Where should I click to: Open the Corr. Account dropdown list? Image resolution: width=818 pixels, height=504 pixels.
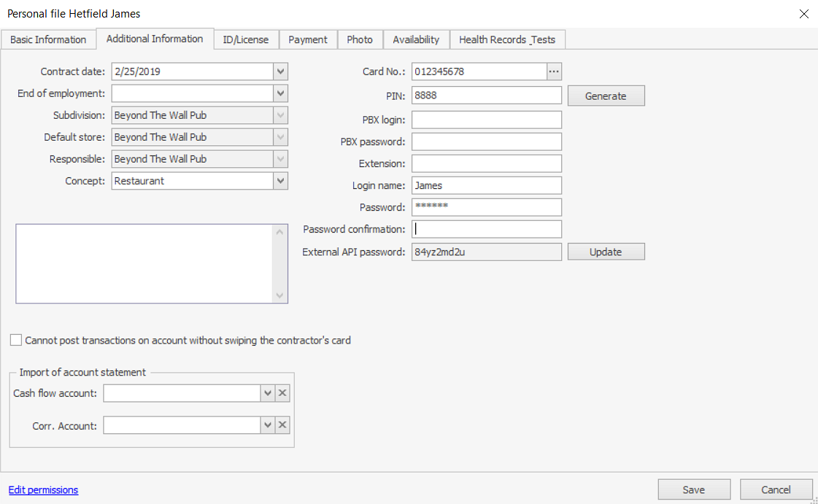(x=268, y=425)
